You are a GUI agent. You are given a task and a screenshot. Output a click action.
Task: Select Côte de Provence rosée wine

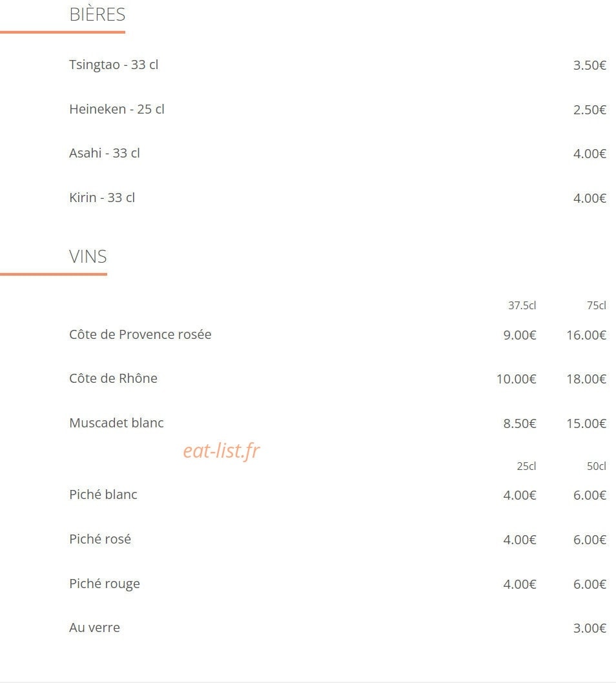click(140, 334)
